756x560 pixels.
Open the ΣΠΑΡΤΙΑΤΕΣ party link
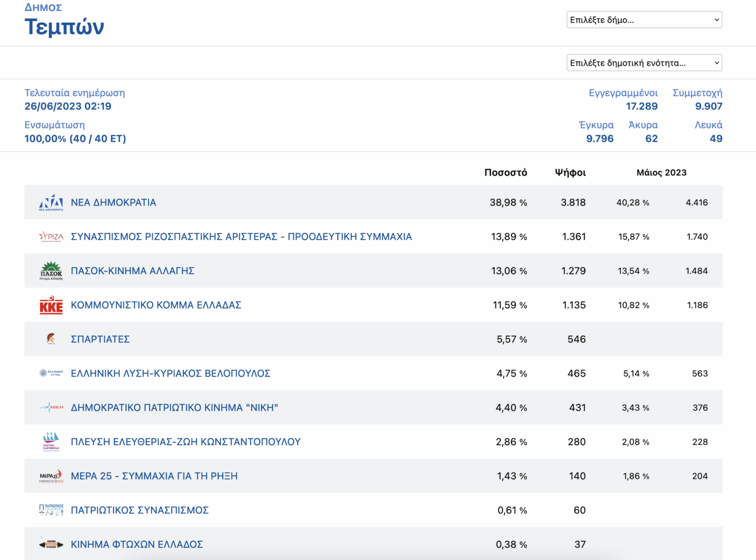tap(100, 339)
